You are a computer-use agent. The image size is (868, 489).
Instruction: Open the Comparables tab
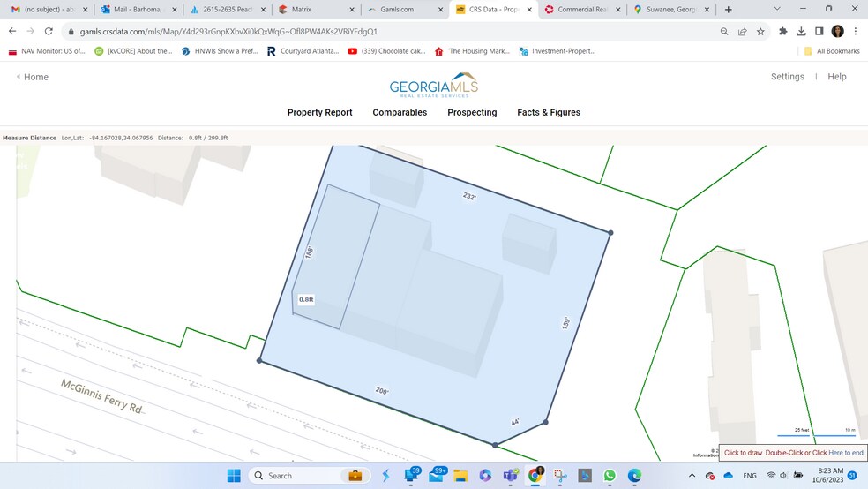400,112
